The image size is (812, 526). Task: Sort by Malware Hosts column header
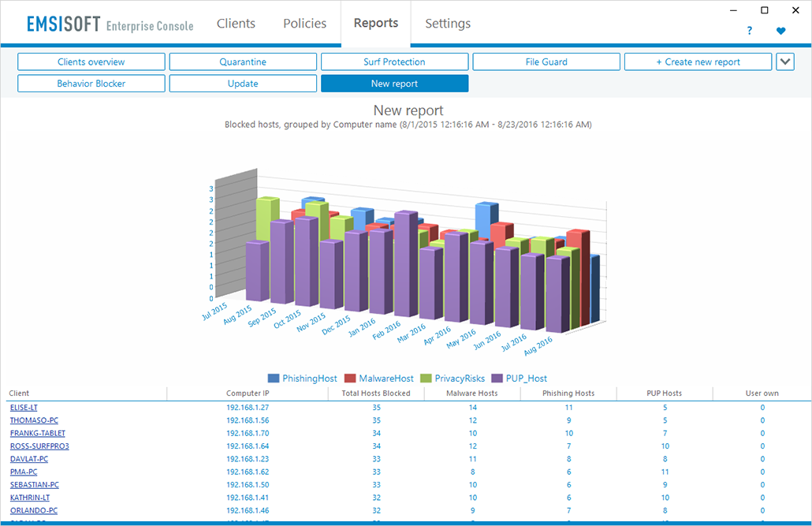[x=471, y=394]
